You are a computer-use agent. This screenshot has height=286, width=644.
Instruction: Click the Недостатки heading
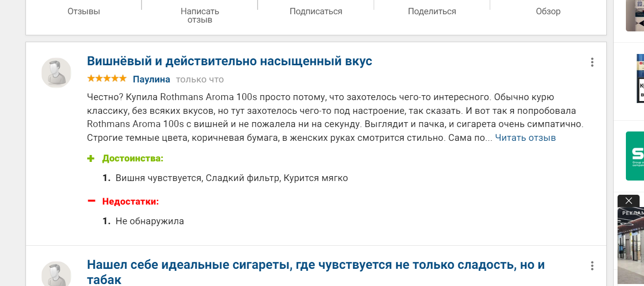(131, 202)
